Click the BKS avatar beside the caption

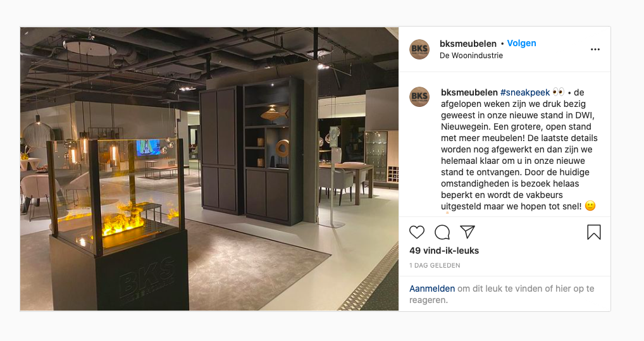(x=419, y=97)
